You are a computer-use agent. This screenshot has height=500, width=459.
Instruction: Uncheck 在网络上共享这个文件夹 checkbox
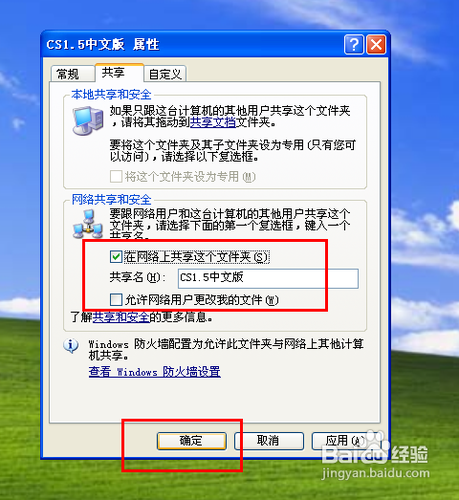[116, 257]
